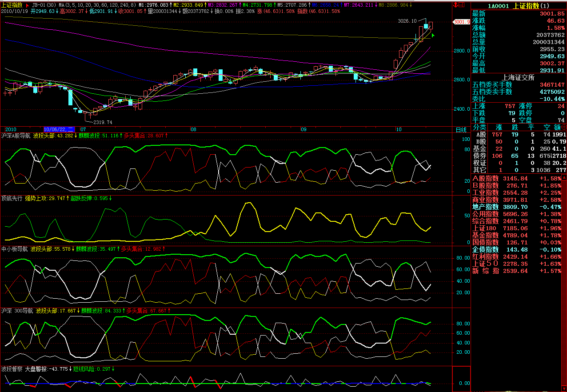Click the red circle icon next to 额 header
Screen dimensions: 567x392
coord(563,127)
